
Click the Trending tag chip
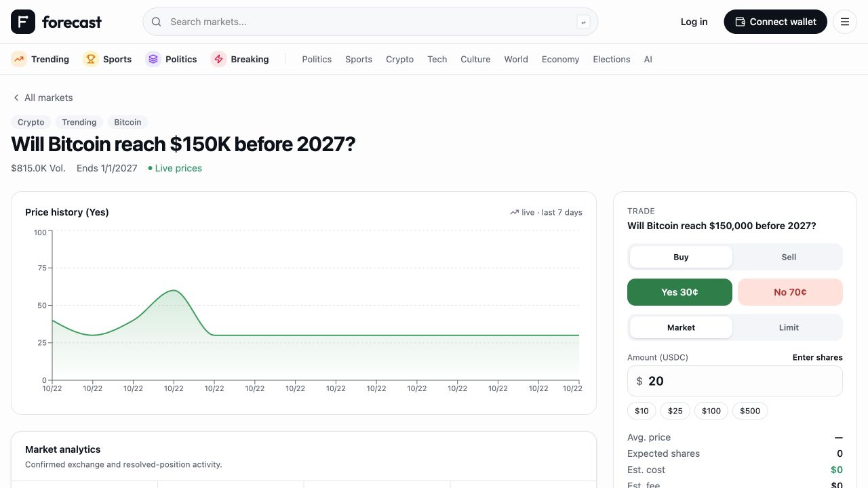(x=79, y=122)
